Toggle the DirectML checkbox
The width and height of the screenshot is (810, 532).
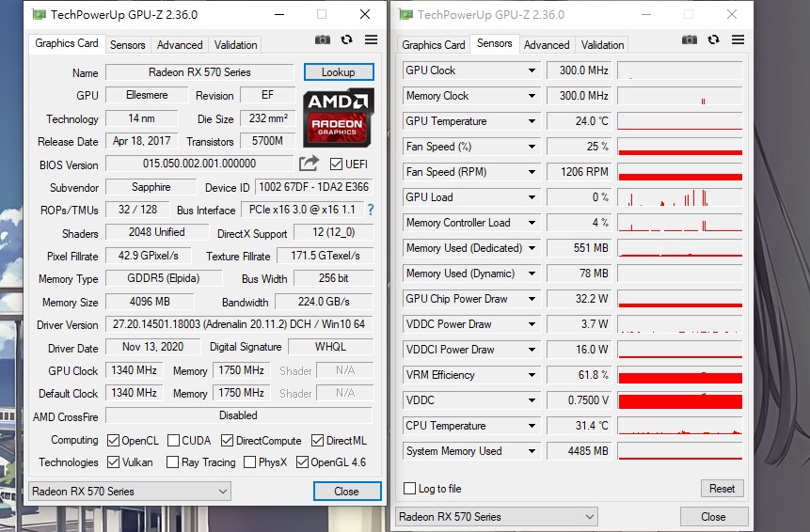point(317,441)
